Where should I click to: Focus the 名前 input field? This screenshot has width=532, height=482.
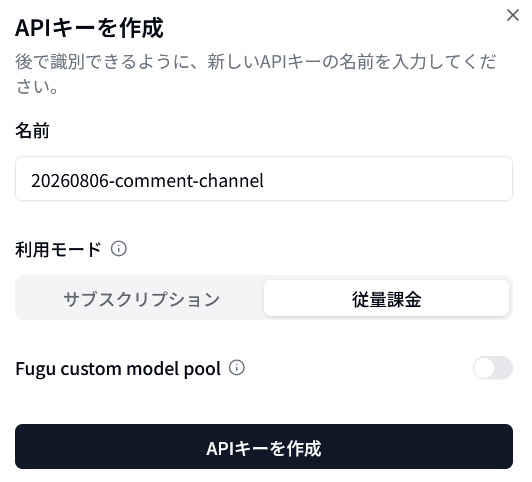(264, 179)
